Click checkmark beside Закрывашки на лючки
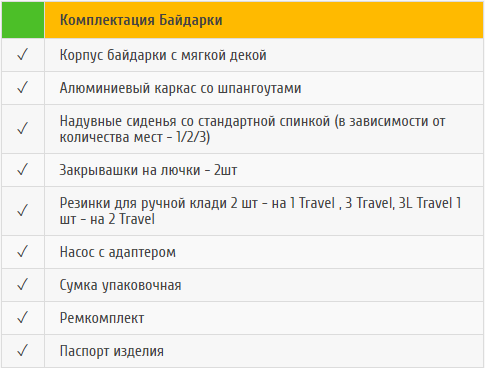The height and width of the screenshot is (368, 485). [22, 170]
